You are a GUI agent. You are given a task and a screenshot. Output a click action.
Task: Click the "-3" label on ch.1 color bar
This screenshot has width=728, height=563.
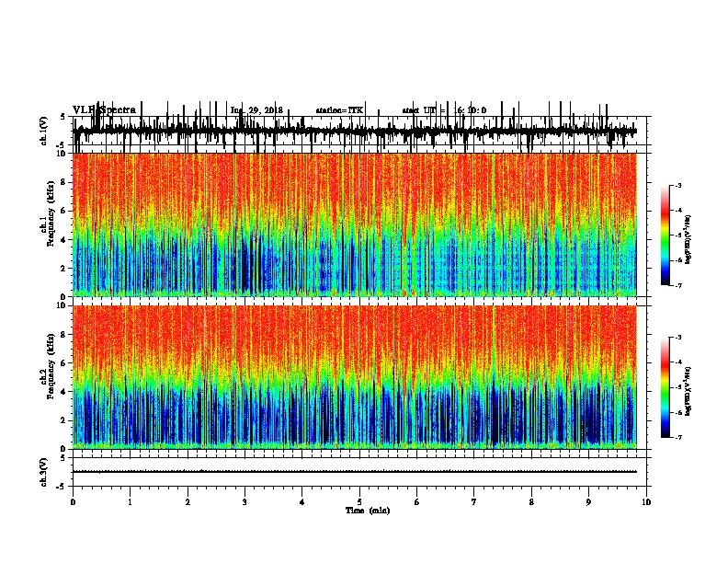(x=678, y=185)
